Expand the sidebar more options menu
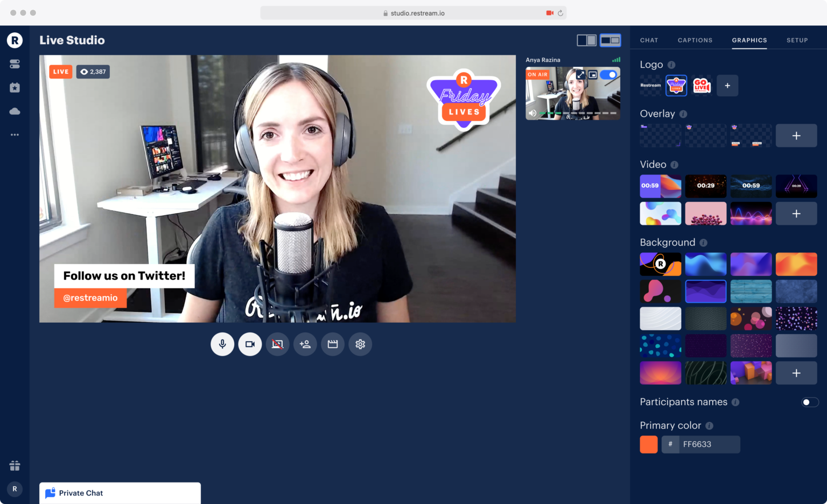 (15, 134)
